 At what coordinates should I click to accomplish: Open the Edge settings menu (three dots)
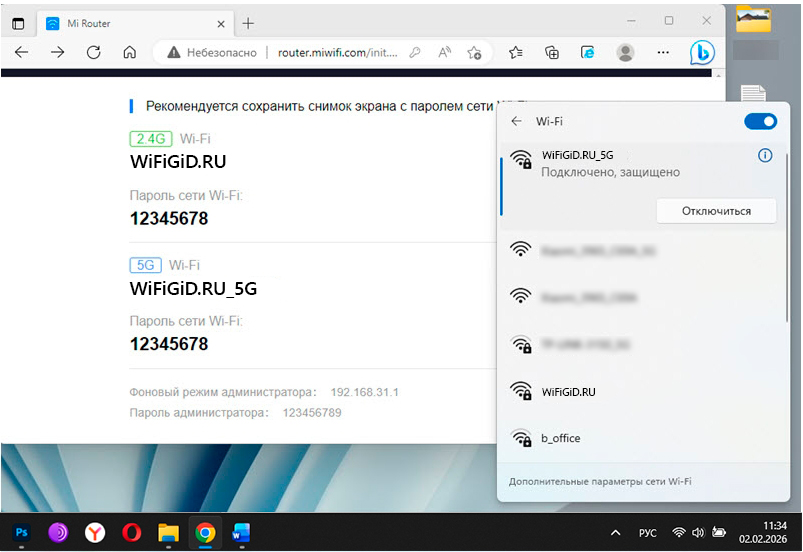click(x=663, y=52)
